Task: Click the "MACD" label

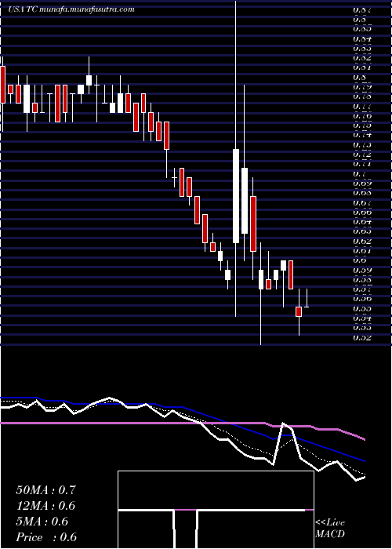Action: 330,534
